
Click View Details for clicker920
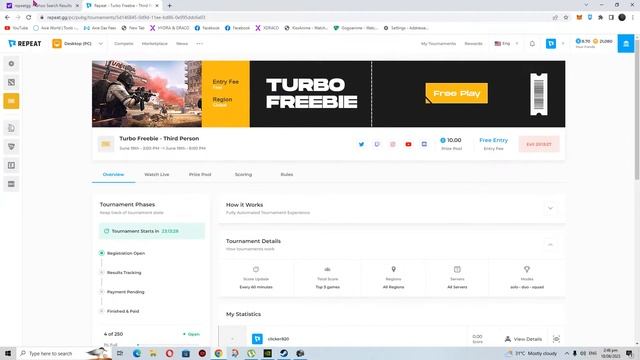[524, 339]
